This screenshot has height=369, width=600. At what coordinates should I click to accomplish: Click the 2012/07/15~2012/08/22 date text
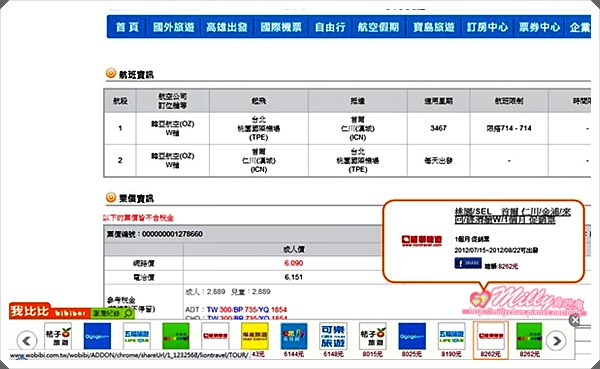(496, 250)
